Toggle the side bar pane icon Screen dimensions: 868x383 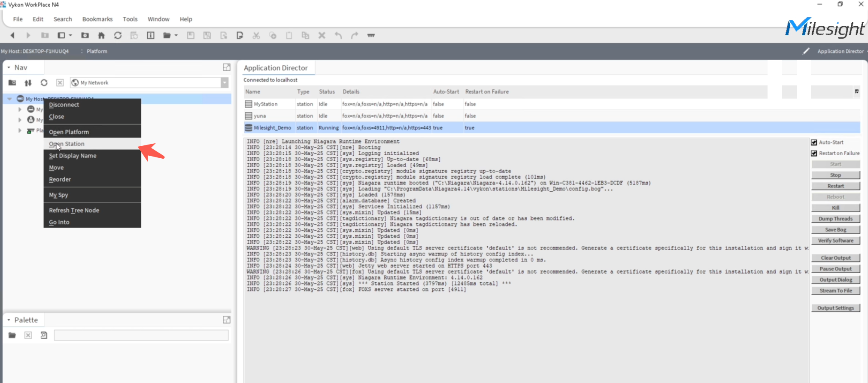pos(61,36)
